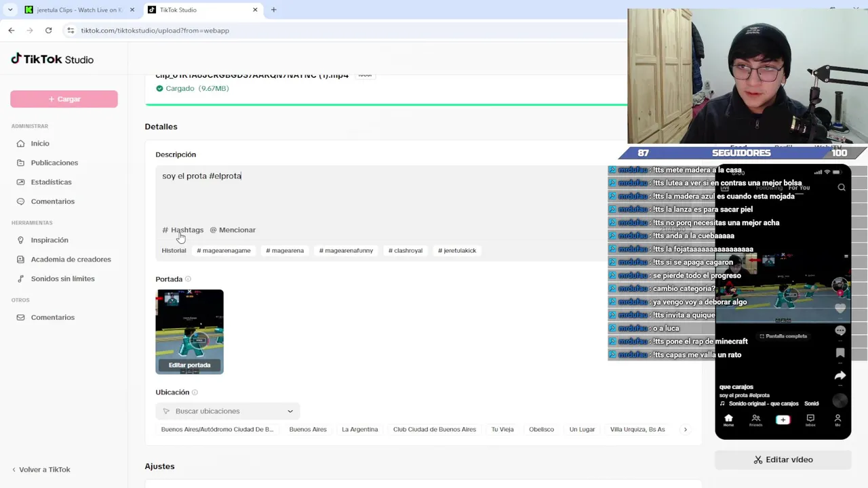Open Inspiración lightbulb icon

pyautogui.click(x=20, y=240)
